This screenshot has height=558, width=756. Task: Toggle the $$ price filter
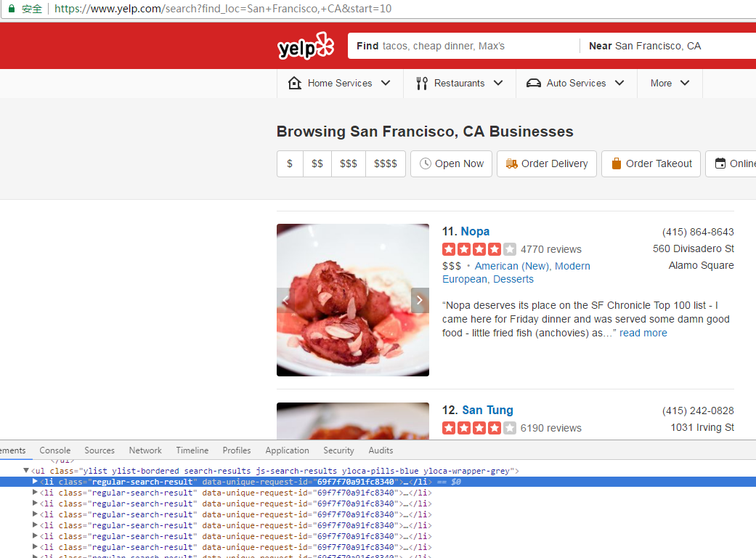(317, 163)
